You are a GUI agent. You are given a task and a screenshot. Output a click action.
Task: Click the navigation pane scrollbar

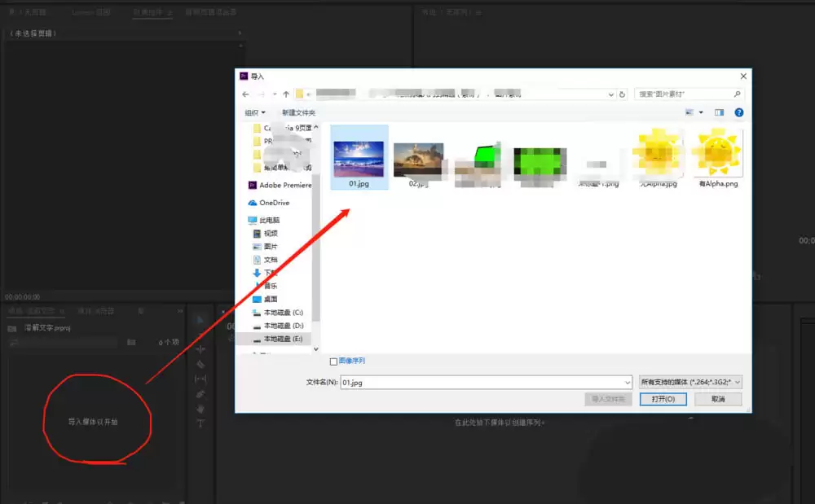tap(316, 239)
